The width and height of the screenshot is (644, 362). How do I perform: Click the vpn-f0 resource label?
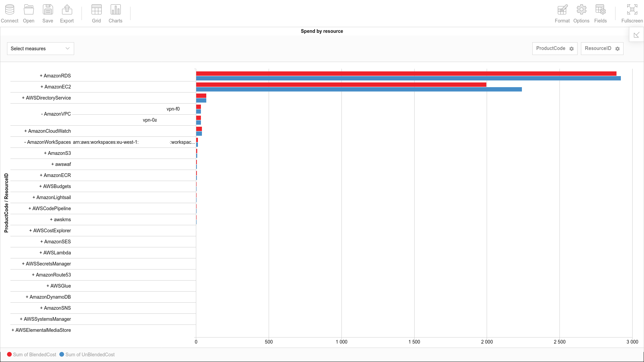173,109
